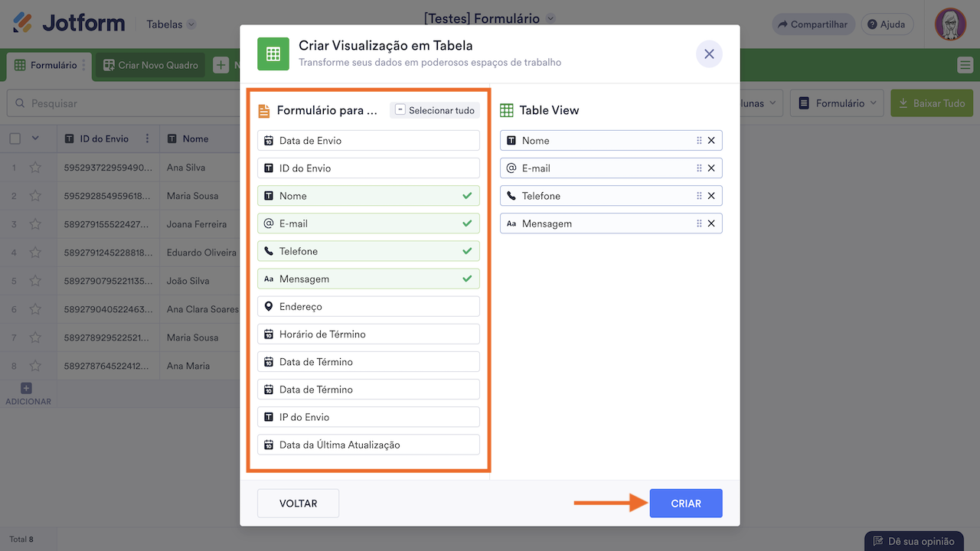This screenshot has width=980, height=551.
Task: Remove E-mail column with X icon
Action: (x=711, y=168)
